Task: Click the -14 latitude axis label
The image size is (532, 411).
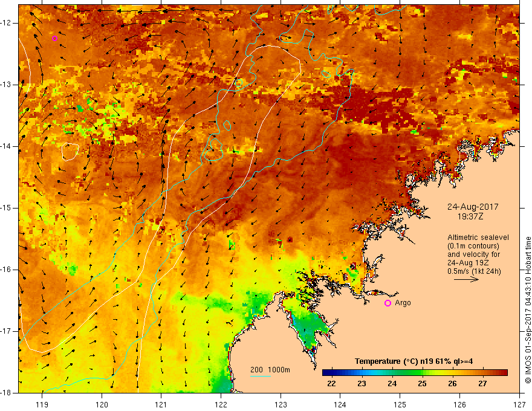Action: (x=6, y=146)
